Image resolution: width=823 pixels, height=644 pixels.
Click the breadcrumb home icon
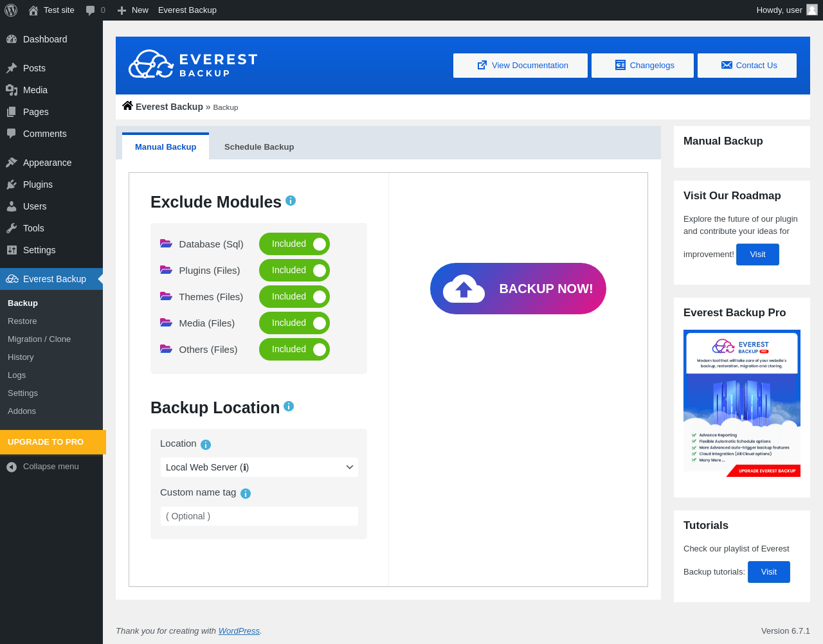127,106
